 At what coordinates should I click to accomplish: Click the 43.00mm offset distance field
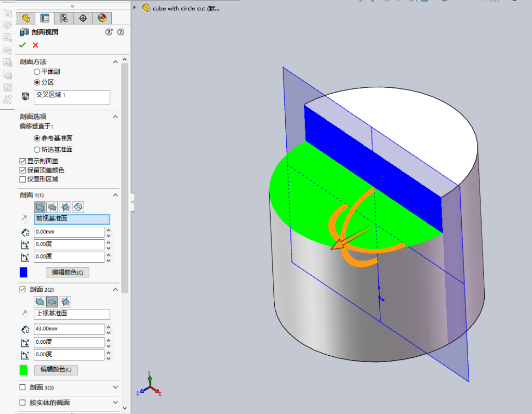click(69, 329)
